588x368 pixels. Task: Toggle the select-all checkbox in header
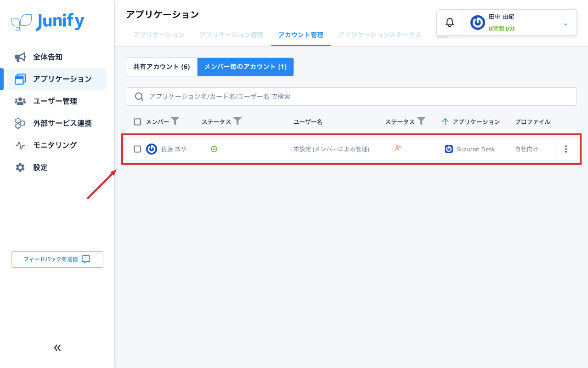pos(137,122)
